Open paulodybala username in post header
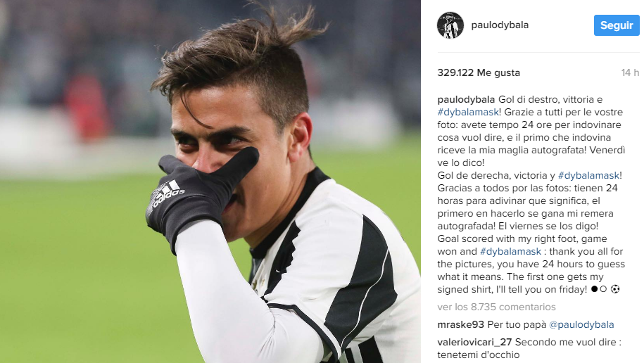This screenshot has height=363, width=644. (x=500, y=25)
